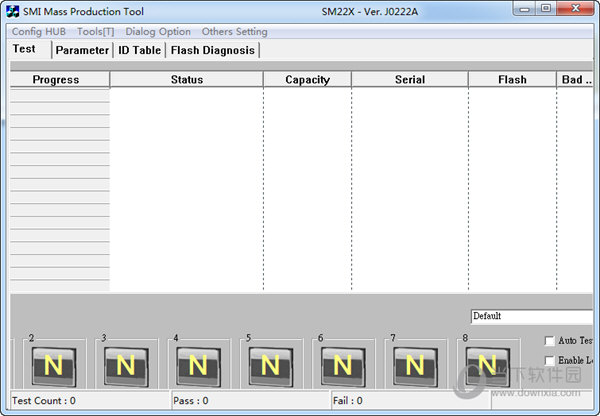This screenshot has height=416, width=600.
Task: Click the Flash column header
Action: 512,80
